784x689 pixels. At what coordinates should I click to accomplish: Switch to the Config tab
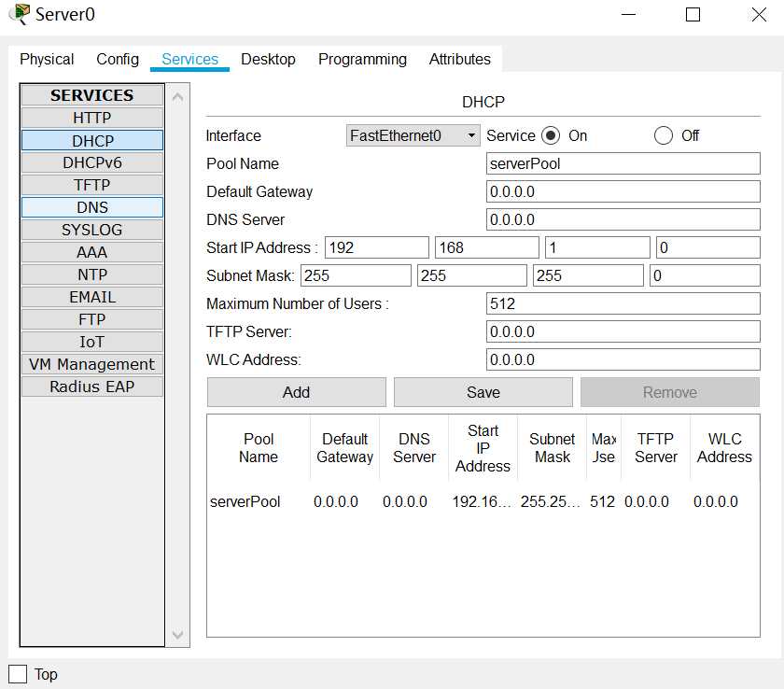118,60
